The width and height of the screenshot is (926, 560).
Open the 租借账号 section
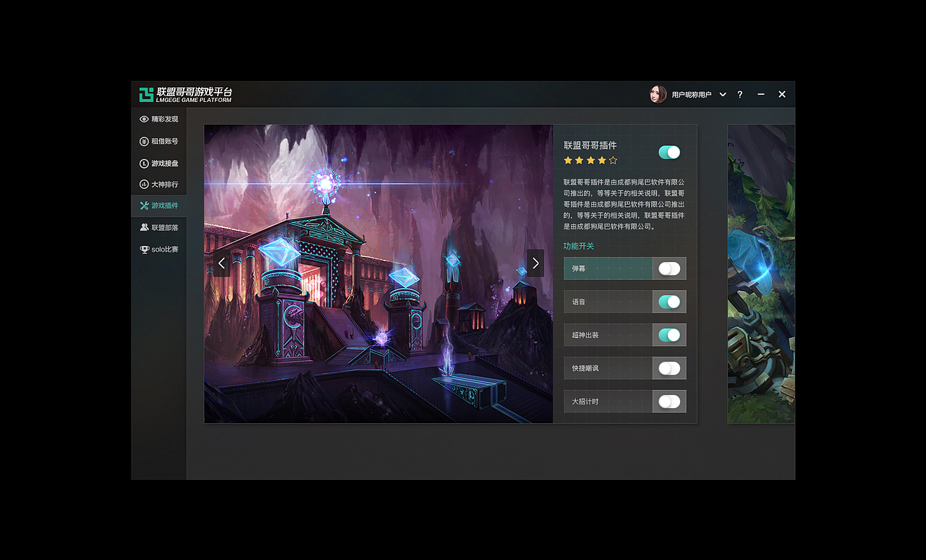159,141
